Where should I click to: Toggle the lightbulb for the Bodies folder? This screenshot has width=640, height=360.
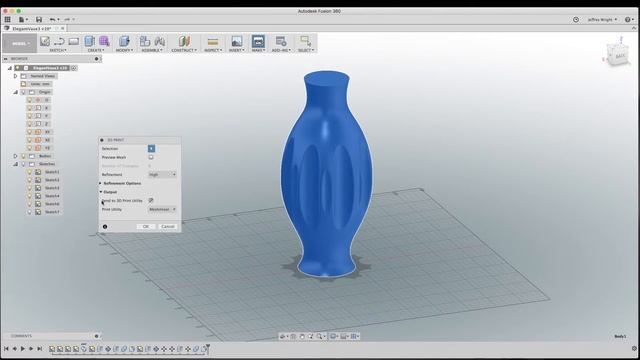(x=23, y=156)
